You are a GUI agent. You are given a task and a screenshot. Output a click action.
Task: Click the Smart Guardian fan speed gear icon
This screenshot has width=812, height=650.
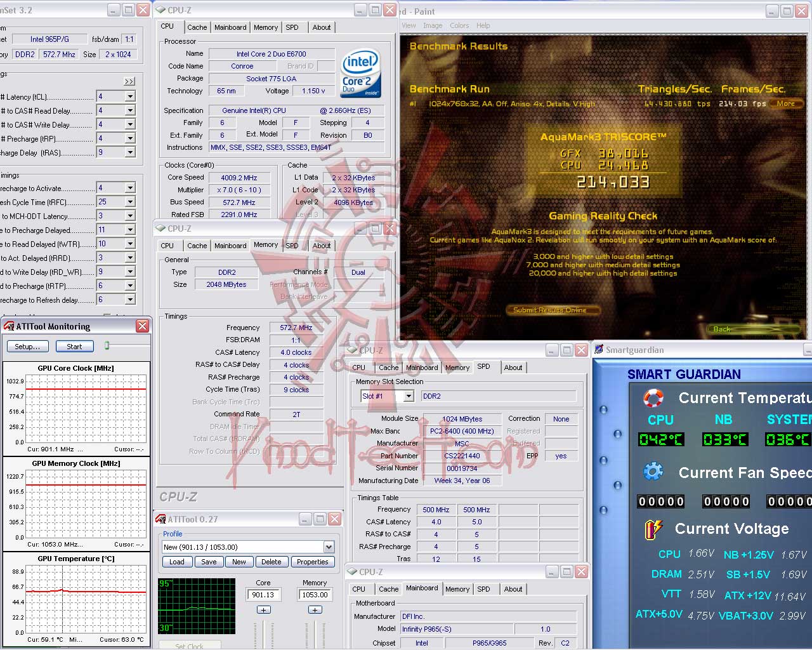[x=653, y=472]
